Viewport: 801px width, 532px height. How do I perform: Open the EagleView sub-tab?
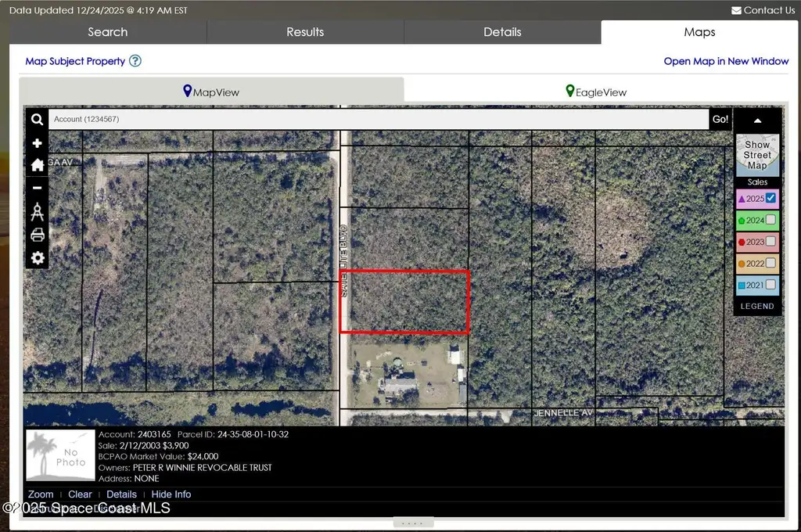pos(596,91)
